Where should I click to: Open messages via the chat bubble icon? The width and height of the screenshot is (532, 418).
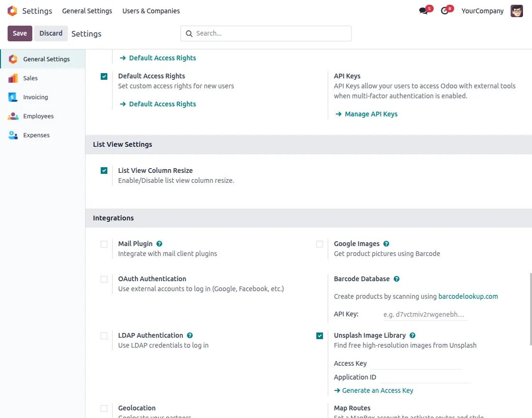[x=423, y=10]
